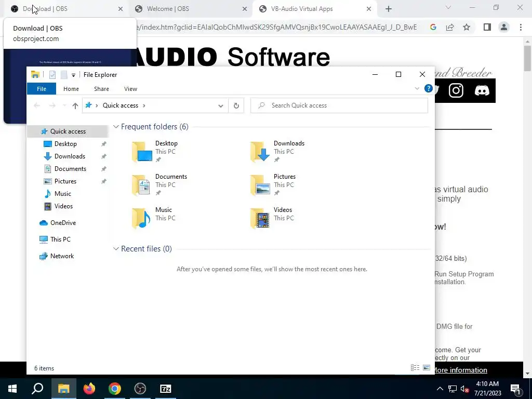Open taskbar Search
The image size is (532, 399).
pos(37,389)
